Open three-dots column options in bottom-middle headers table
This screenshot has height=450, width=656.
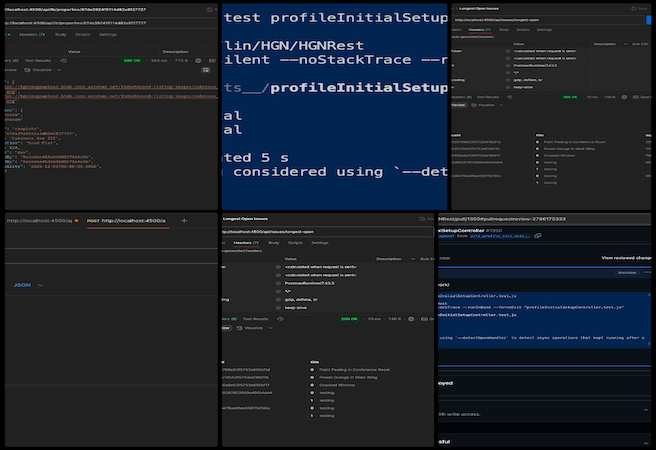[x=413, y=259]
